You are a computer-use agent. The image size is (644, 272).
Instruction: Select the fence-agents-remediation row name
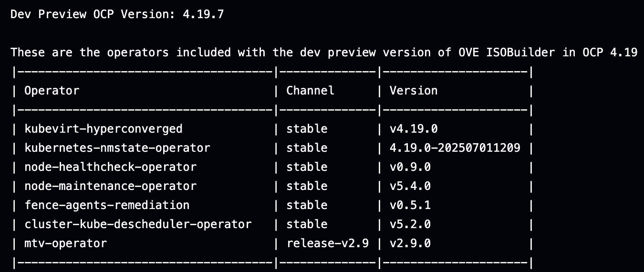click(x=107, y=205)
